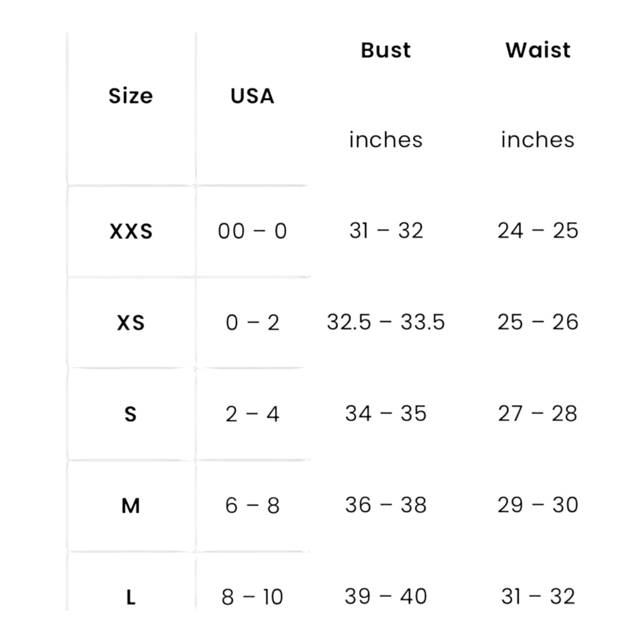Click the USA size 8 – 10 cell
The height and width of the screenshot is (644, 644).
(252, 597)
